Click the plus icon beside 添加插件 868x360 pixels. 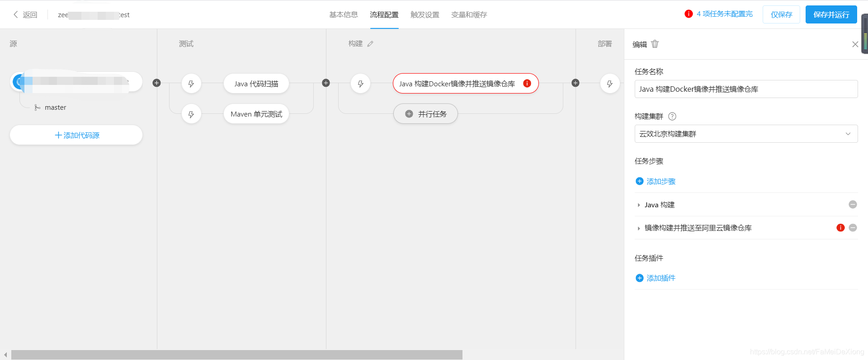pyautogui.click(x=639, y=278)
